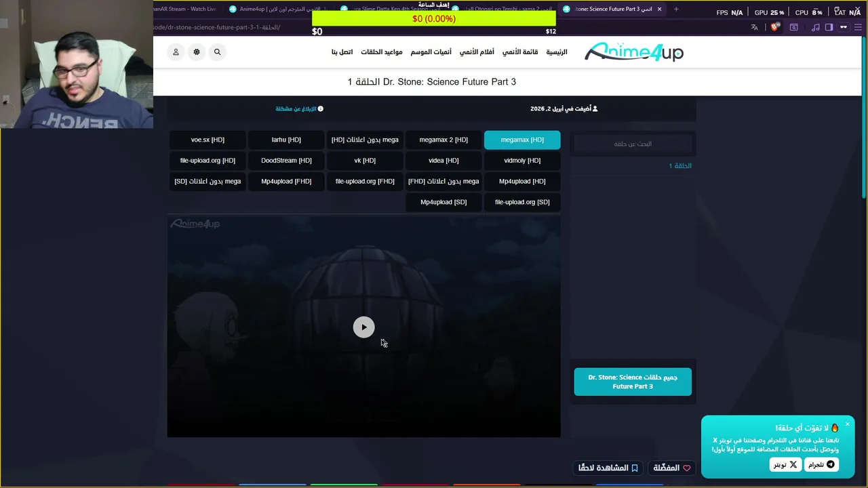Viewport: 868px width, 488px height.
Task: Click the page title Dr. Stone الحلقة 1
Action: pyautogui.click(x=432, y=82)
